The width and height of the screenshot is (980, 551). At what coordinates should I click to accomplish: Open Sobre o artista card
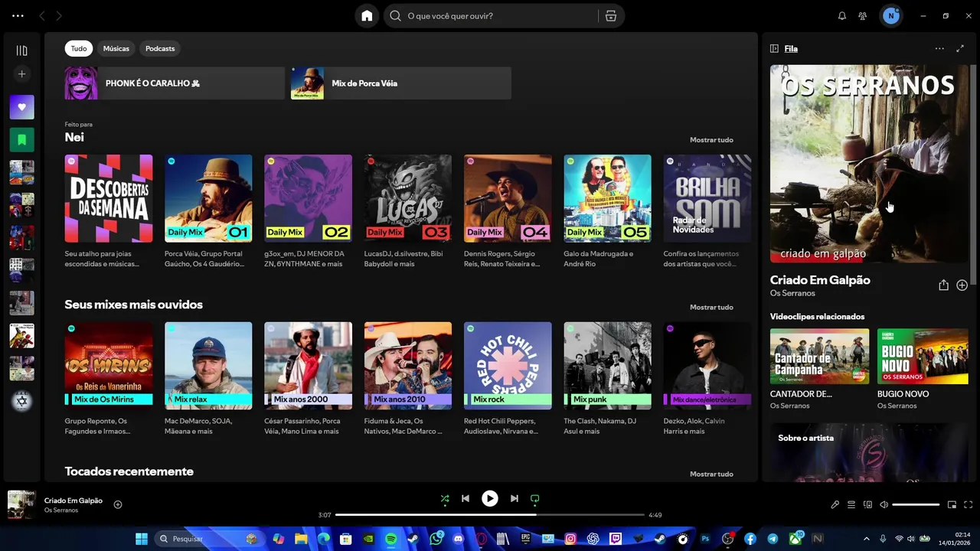click(x=869, y=452)
